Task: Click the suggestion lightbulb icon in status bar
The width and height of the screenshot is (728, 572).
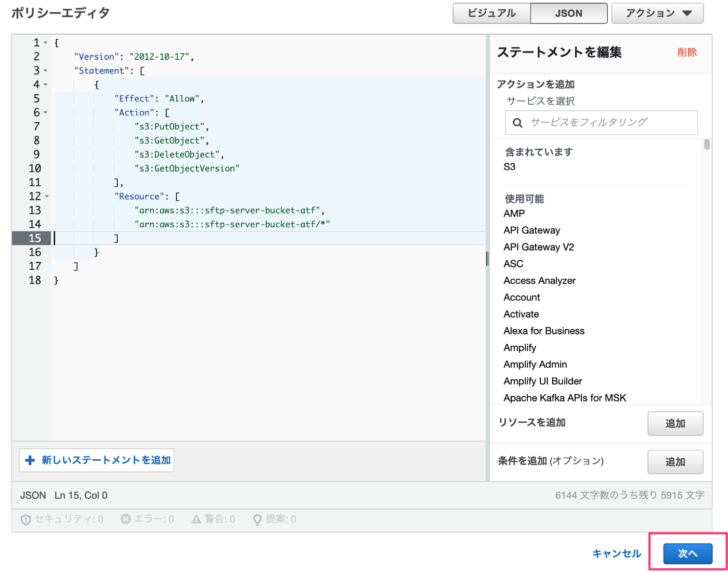Action: coord(257,519)
